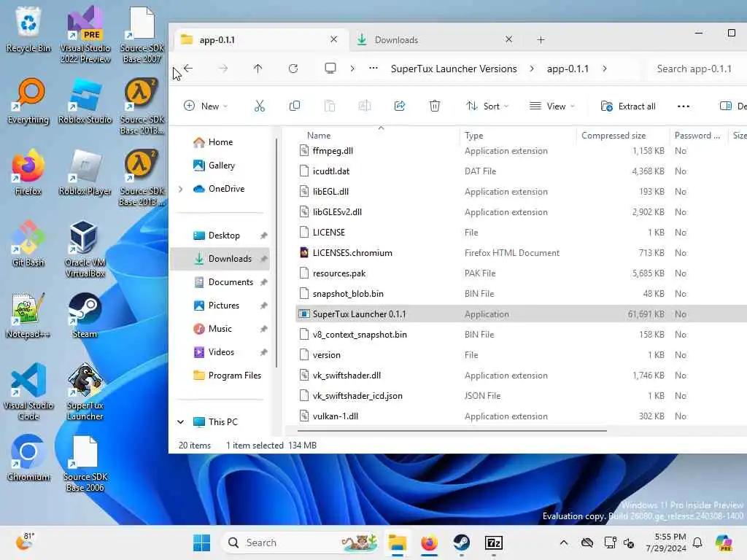Expand hidden breadcrumb path ellipsis

tap(373, 69)
